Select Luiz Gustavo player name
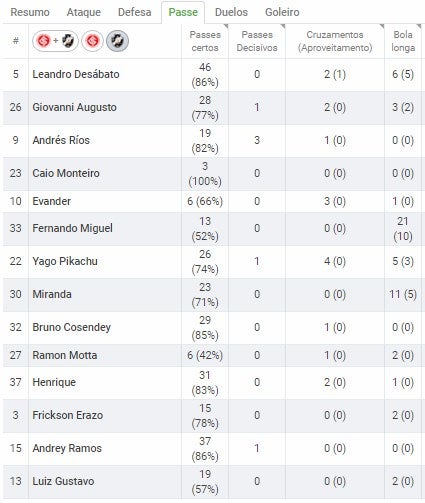This screenshot has height=503, width=425. pos(63,481)
